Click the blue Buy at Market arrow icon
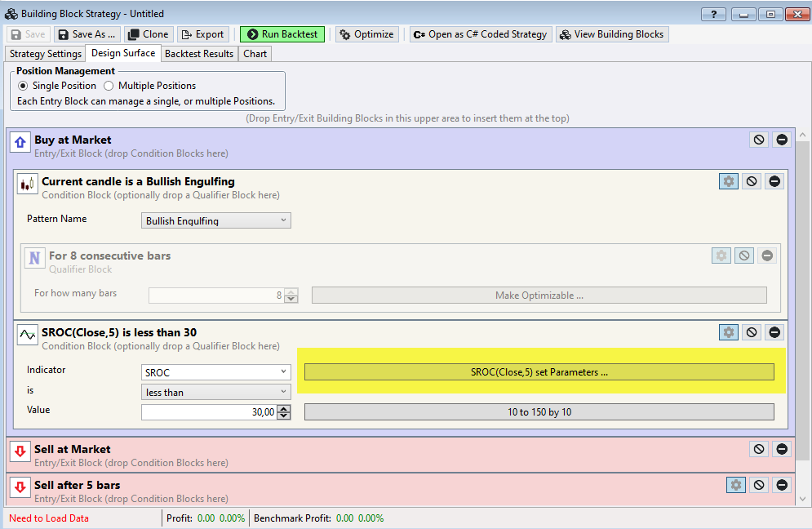 (x=20, y=141)
